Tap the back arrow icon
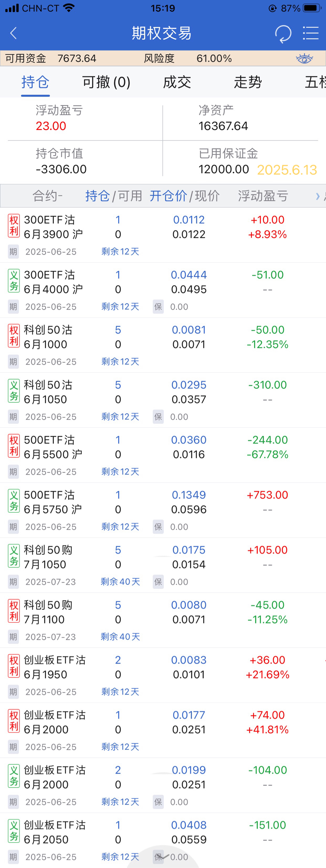This screenshot has width=326, height=868. 13,33
